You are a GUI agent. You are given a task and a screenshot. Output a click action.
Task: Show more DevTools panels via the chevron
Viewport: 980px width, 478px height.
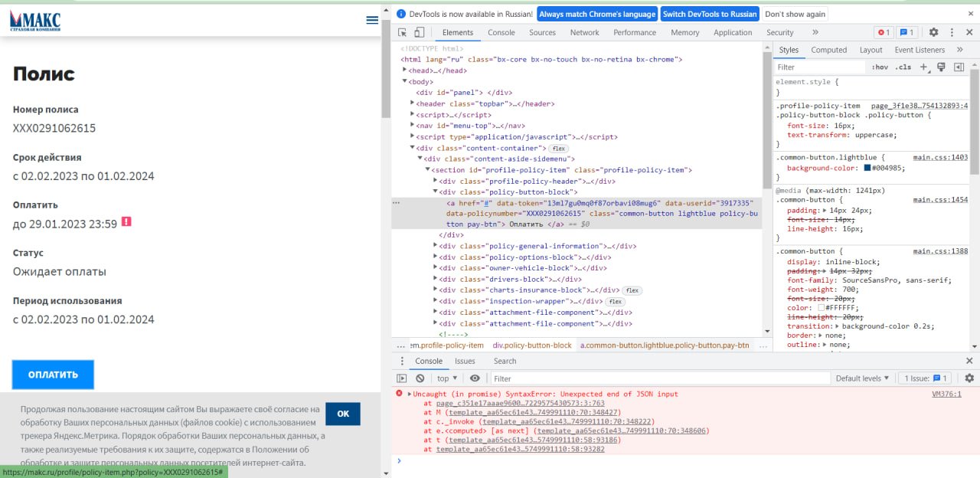(x=815, y=32)
